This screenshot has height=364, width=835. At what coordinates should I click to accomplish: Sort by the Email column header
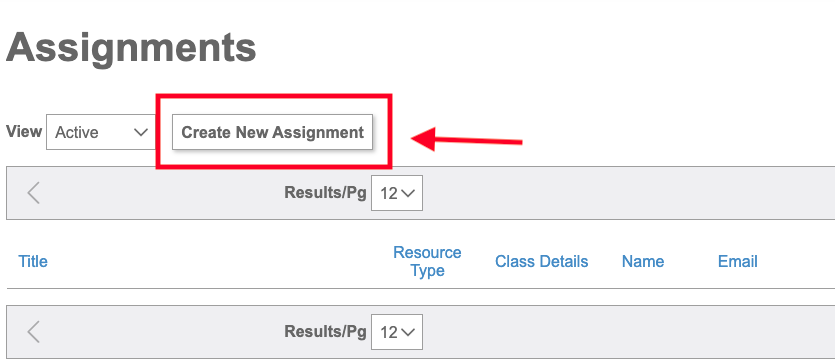(738, 261)
